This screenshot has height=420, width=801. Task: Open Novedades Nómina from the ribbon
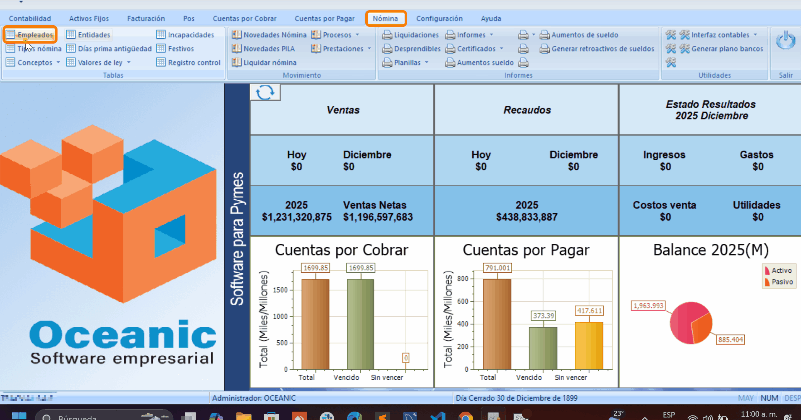point(268,34)
